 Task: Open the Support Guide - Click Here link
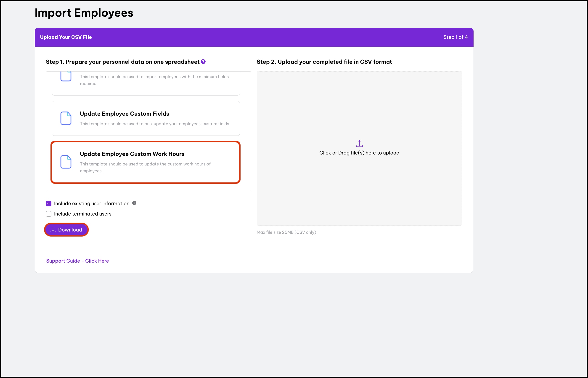[x=77, y=261]
